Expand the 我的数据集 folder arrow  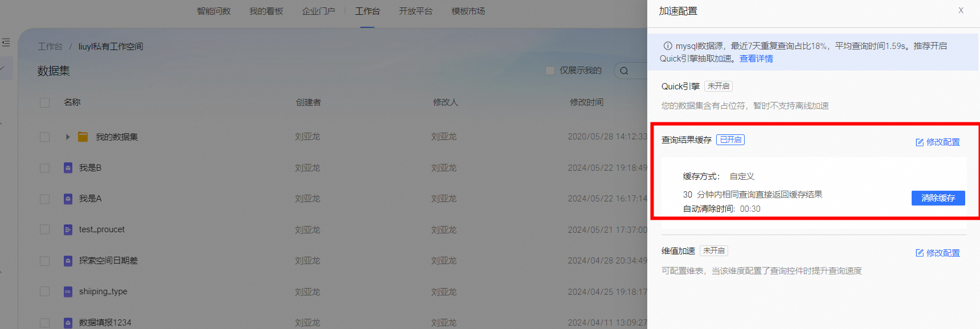click(x=68, y=137)
